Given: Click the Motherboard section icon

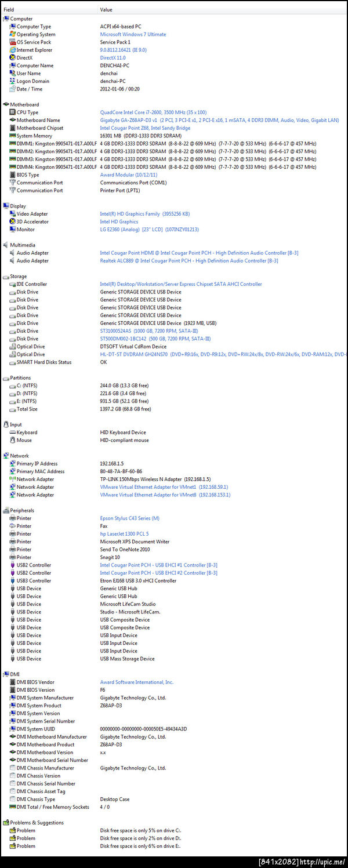Looking at the screenshot, I should 6,104.
